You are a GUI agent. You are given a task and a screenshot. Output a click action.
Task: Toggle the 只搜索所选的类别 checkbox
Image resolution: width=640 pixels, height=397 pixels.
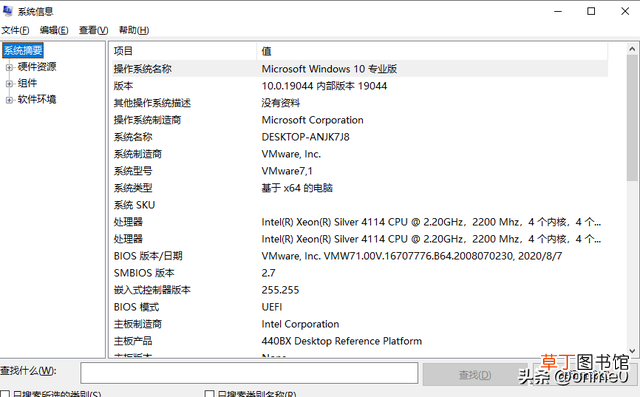(5, 394)
